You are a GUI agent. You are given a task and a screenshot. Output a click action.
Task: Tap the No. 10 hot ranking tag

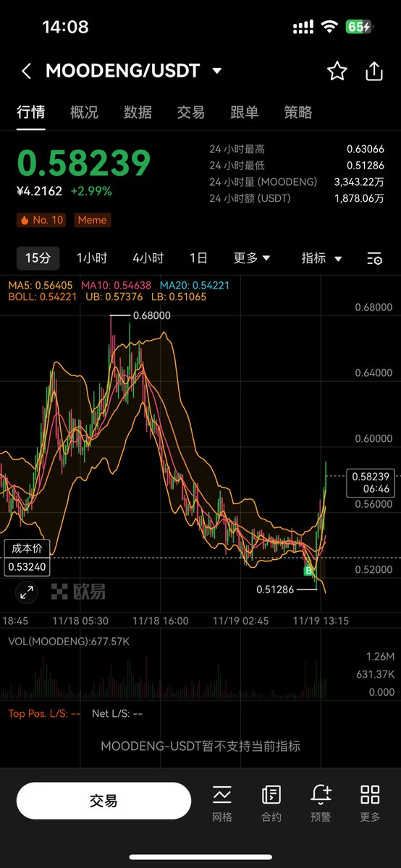[41, 220]
